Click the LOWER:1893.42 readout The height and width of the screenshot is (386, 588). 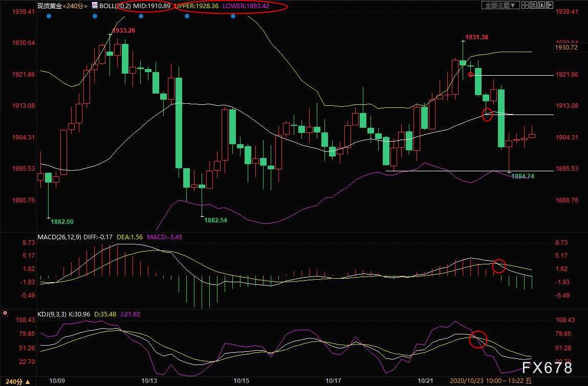tap(246, 6)
